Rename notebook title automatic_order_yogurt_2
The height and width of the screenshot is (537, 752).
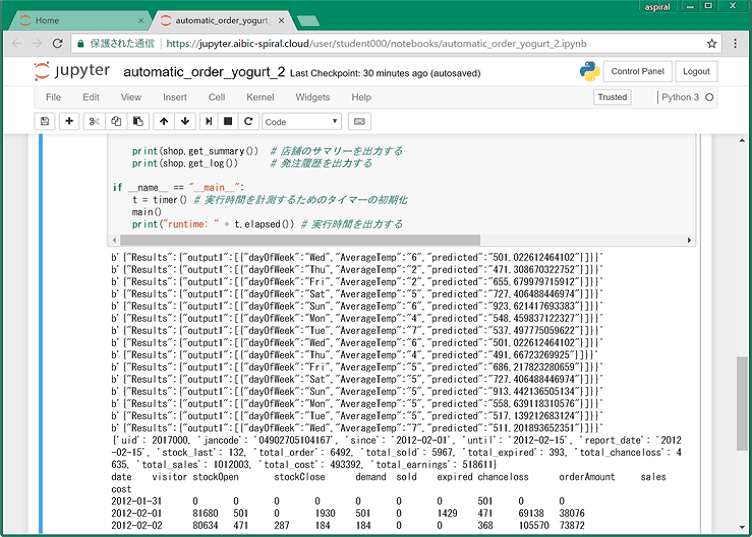point(204,72)
